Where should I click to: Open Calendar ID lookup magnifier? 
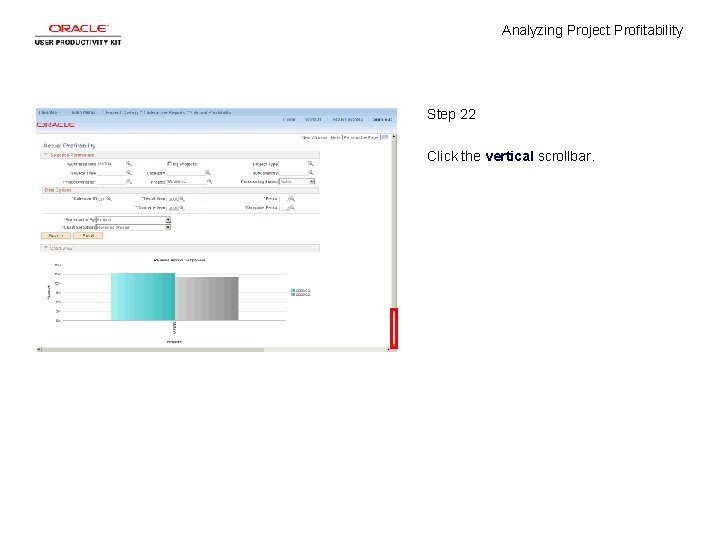(x=109, y=199)
